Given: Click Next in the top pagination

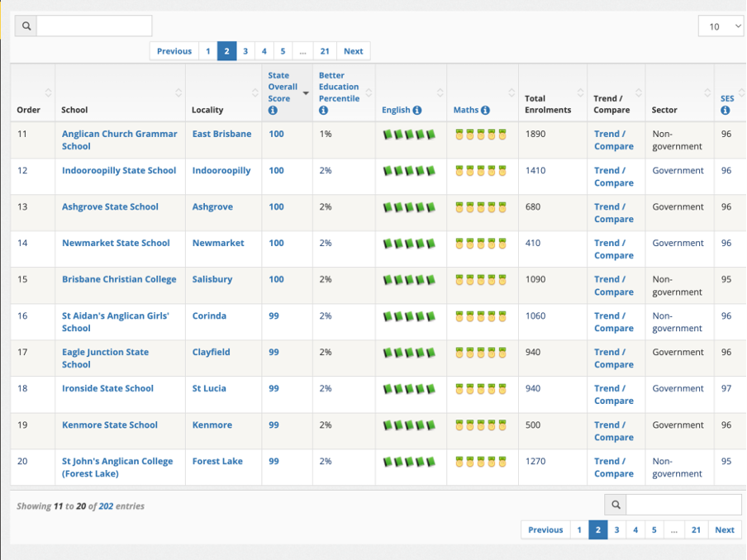Looking at the screenshot, I should [x=353, y=51].
